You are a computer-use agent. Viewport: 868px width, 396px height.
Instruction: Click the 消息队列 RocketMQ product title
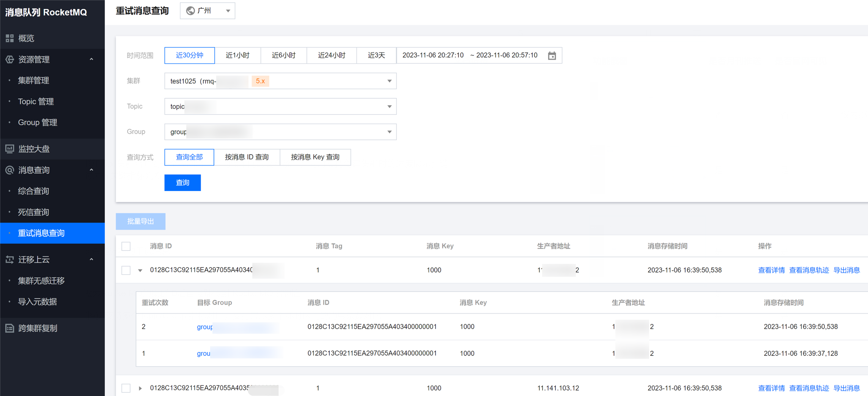pos(46,12)
